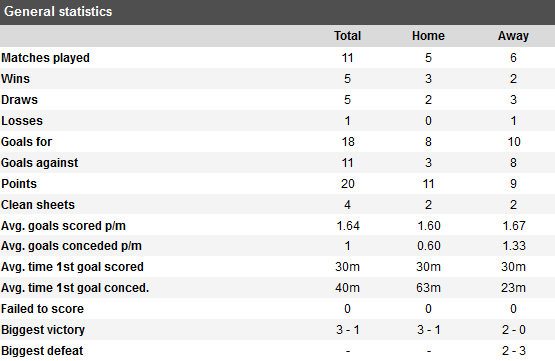The width and height of the screenshot is (555, 361).
Task: Click the Matches played row label
Action: coord(45,58)
